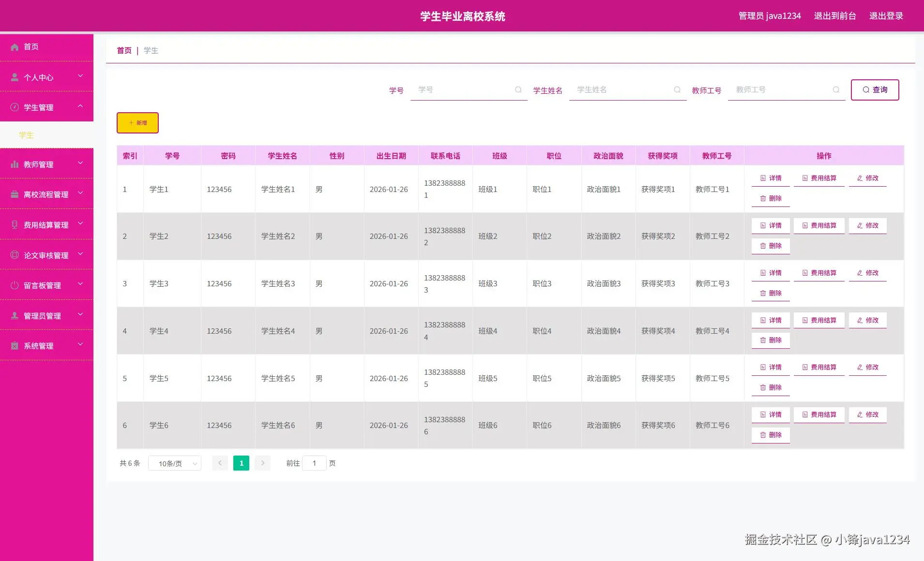Click 退出到前台 in the header
Image resolution: width=924 pixels, height=561 pixels.
pyautogui.click(x=835, y=16)
